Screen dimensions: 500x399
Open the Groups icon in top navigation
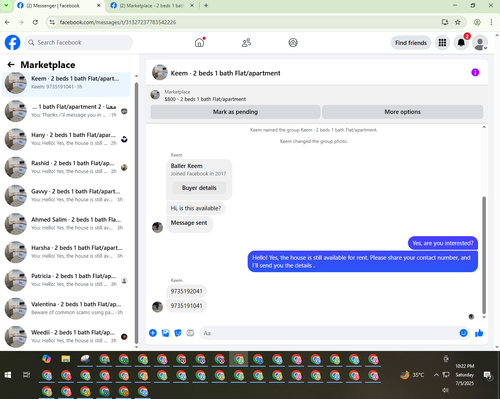[x=293, y=43]
